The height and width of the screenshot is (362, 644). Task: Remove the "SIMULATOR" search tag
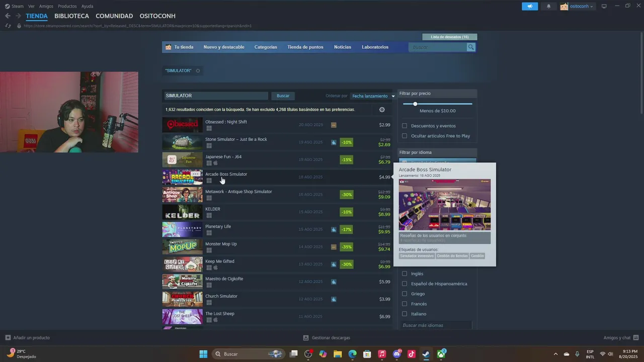[198, 71]
